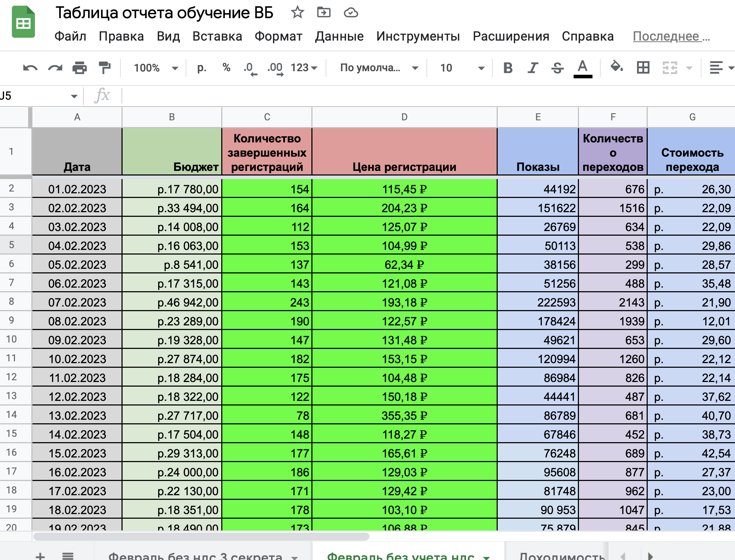
Task: Open font family dropdown
Action: pyautogui.click(x=379, y=68)
